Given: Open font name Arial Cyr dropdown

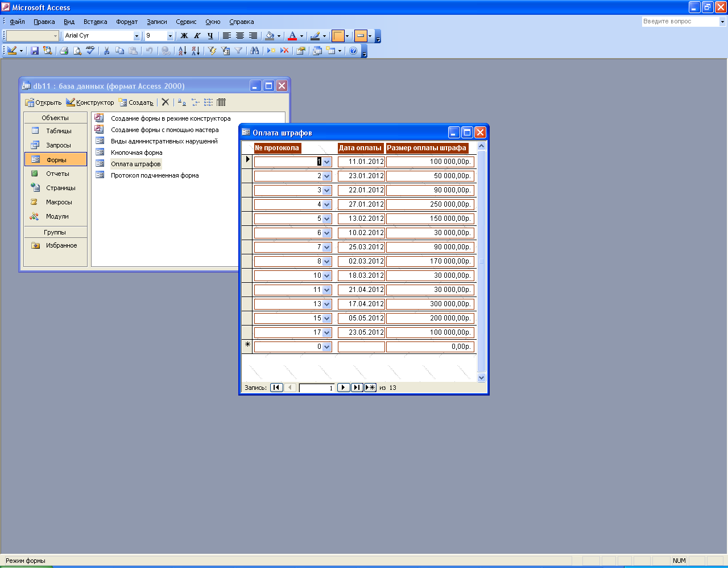Looking at the screenshot, I should pyautogui.click(x=136, y=36).
